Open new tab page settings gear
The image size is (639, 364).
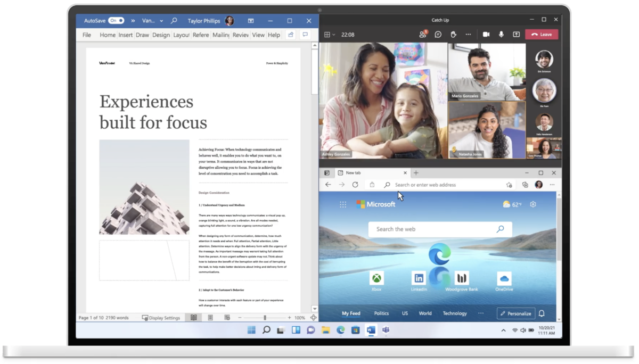coord(533,204)
